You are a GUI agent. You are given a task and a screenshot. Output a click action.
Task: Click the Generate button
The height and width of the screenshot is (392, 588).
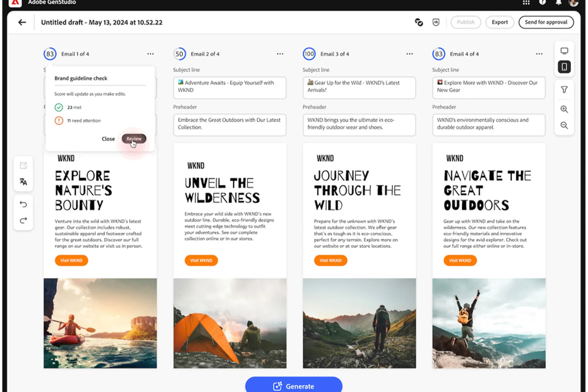294,385
